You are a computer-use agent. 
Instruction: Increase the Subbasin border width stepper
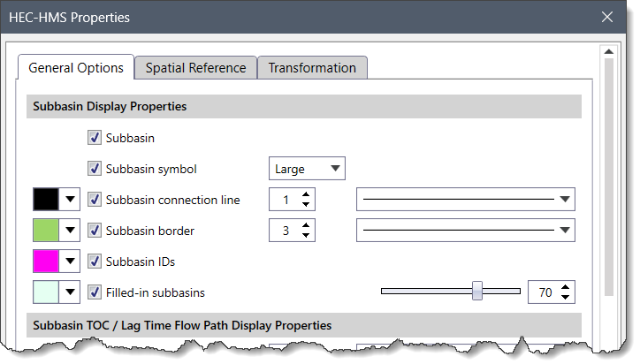click(306, 225)
